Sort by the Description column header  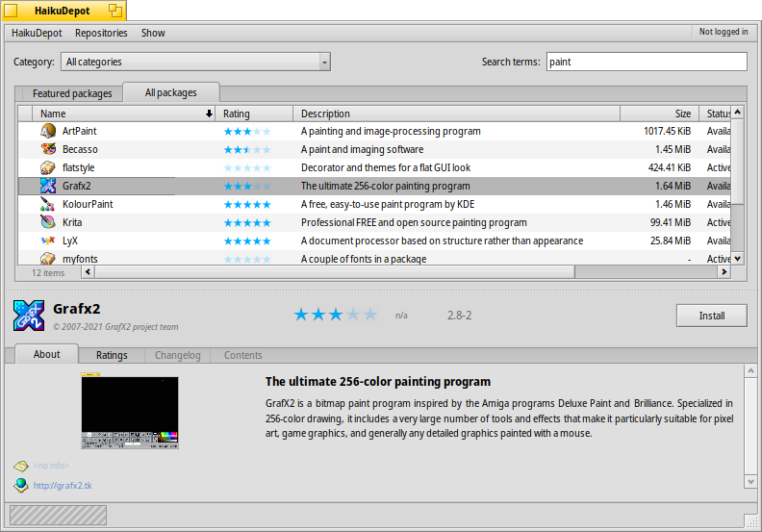click(x=457, y=114)
